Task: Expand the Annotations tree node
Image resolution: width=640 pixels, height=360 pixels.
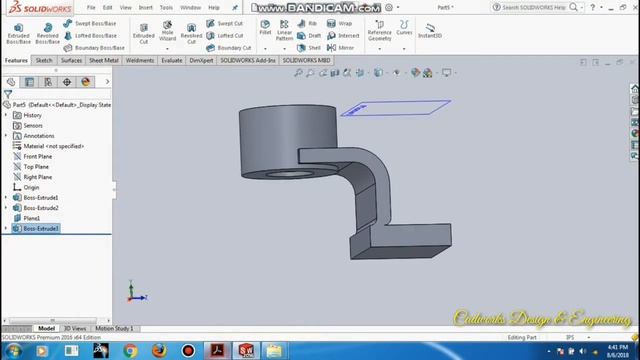Action: pyautogui.click(x=6, y=136)
